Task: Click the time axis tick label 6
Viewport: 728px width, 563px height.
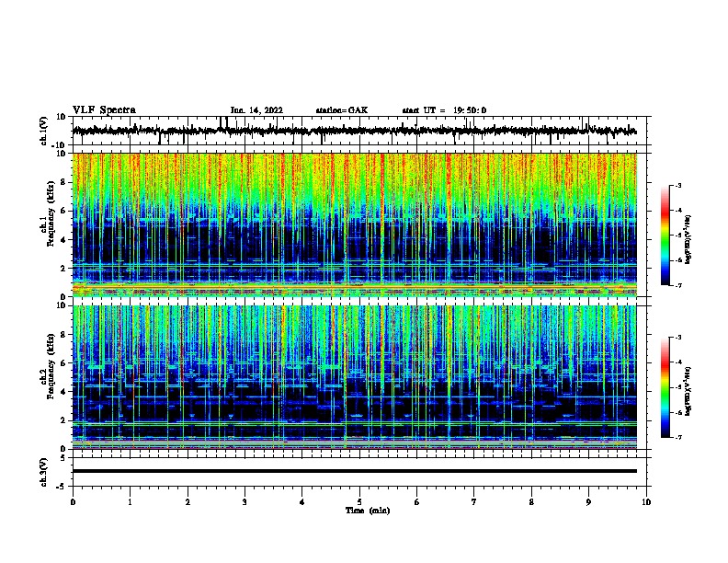Action: (x=417, y=502)
